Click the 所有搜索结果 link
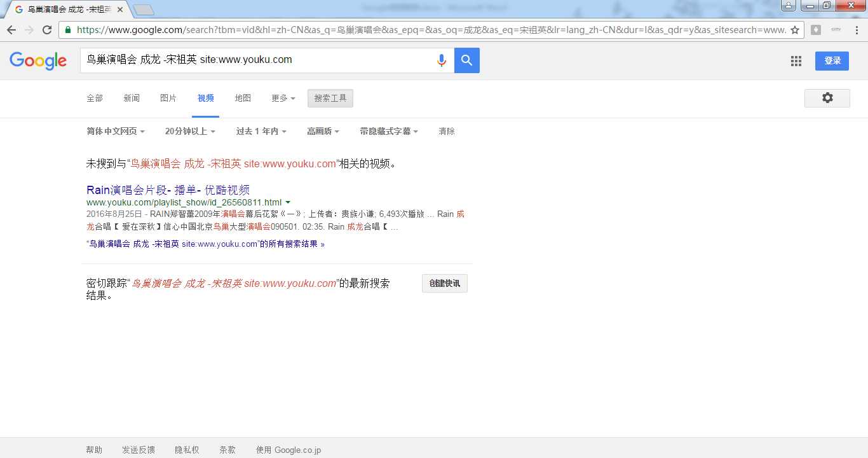The width and height of the screenshot is (868, 458). (205, 244)
